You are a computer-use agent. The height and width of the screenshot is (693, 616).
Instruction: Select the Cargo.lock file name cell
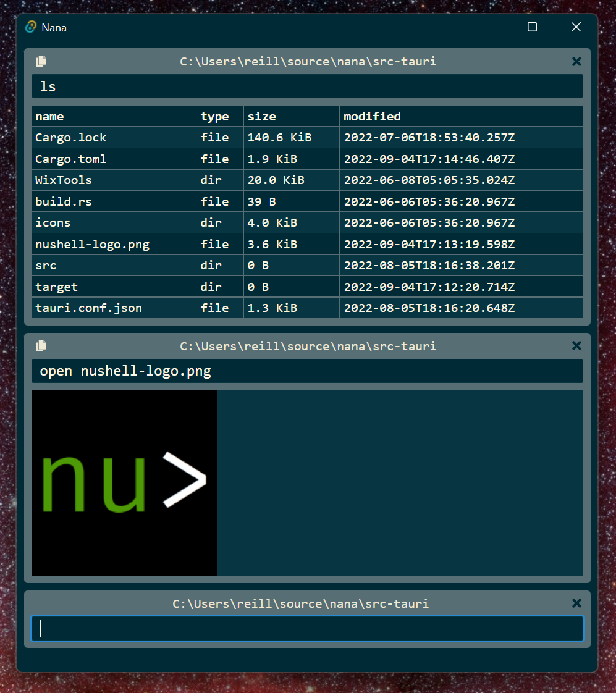[114, 138]
